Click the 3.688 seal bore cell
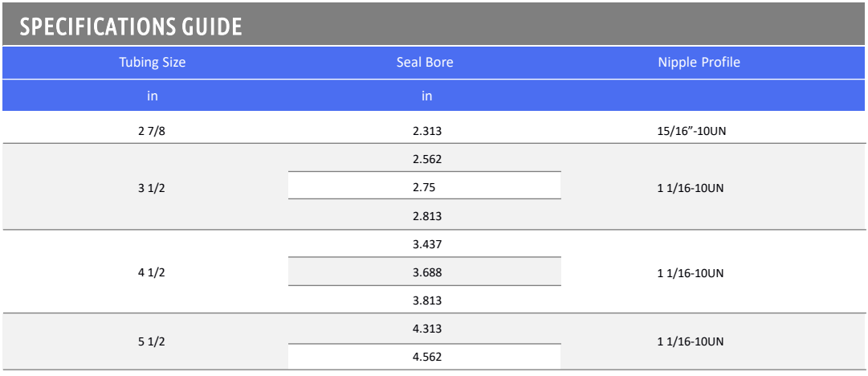Image resolution: width=868 pixels, height=376 pixels. click(x=427, y=272)
